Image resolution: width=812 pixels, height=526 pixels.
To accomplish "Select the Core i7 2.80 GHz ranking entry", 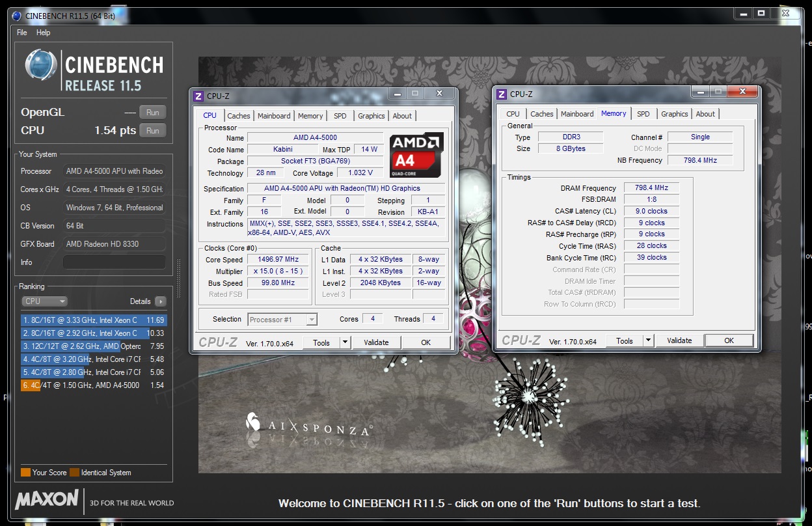I will (x=94, y=372).
